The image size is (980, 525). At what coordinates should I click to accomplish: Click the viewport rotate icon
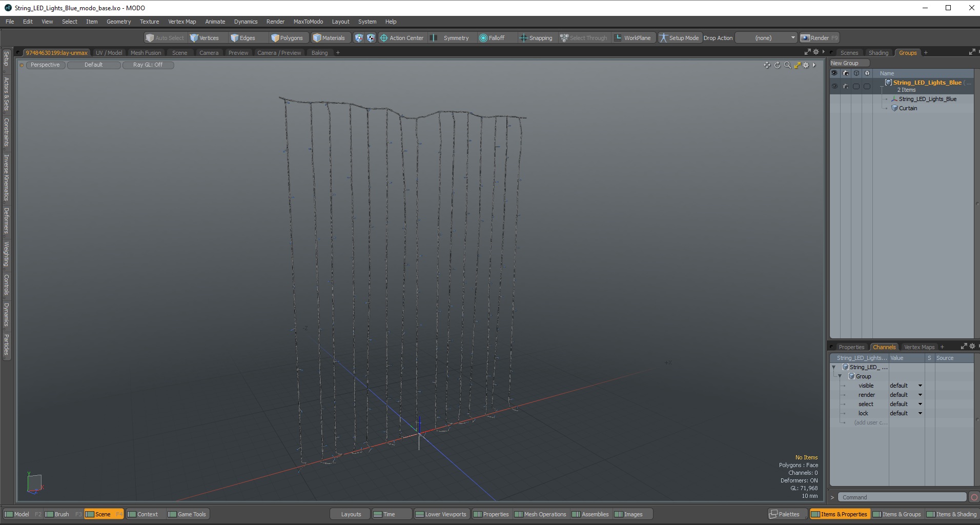pyautogui.click(x=777, y=65)
